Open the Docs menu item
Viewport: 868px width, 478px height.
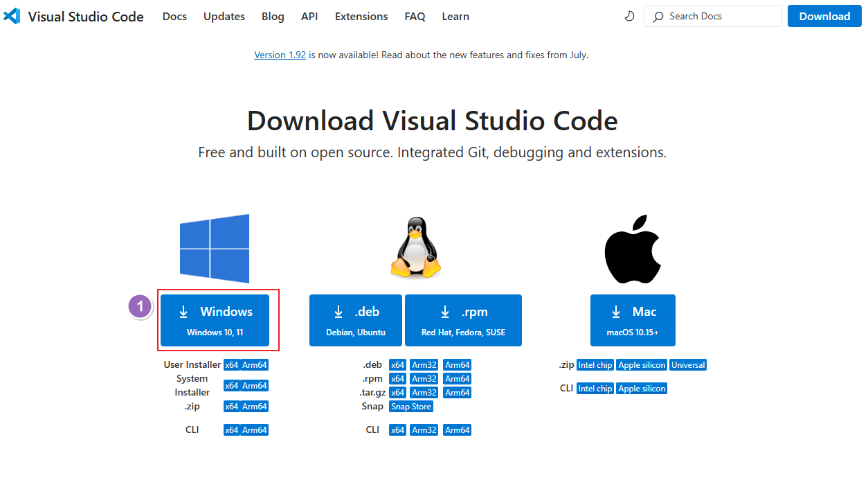(174, 16)
